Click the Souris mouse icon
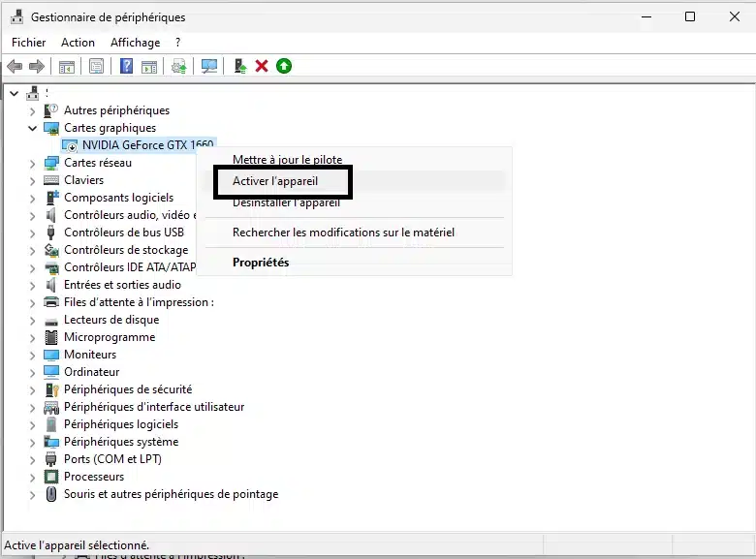756x559 pixels. [51, 494]
